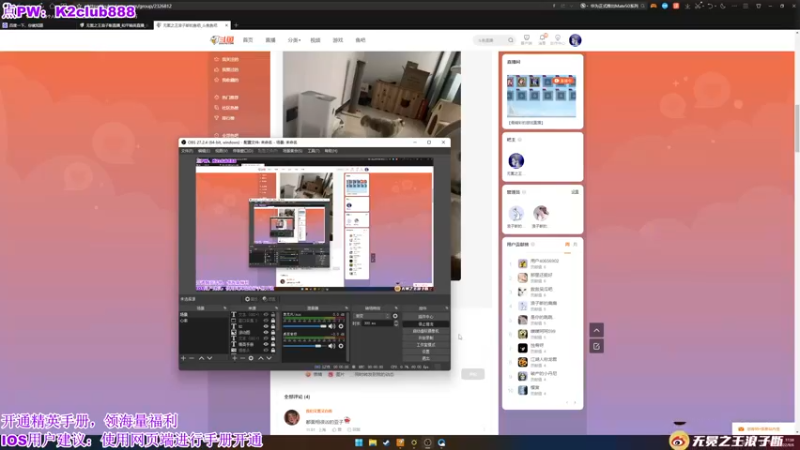The width and height of the screenshot is (800, 450).
Task: Adjust the transition duration stepper arrows
Action: tap(396, 323)
